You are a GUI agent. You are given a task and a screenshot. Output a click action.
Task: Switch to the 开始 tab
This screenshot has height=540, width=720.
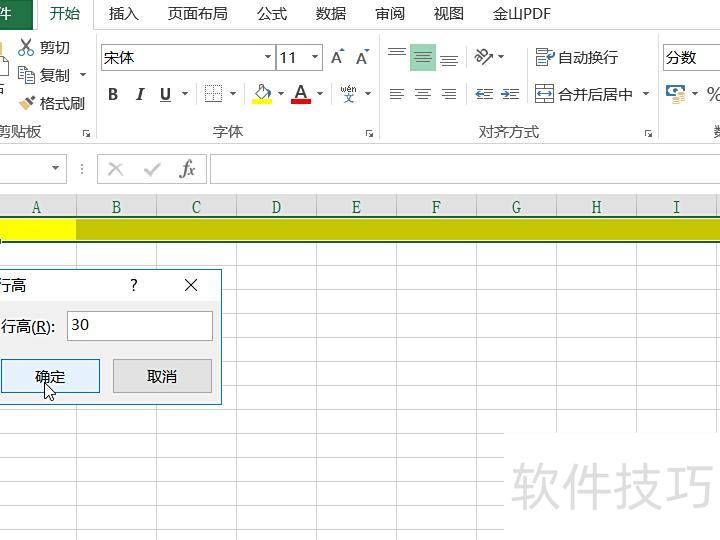(x=64, y=13)
